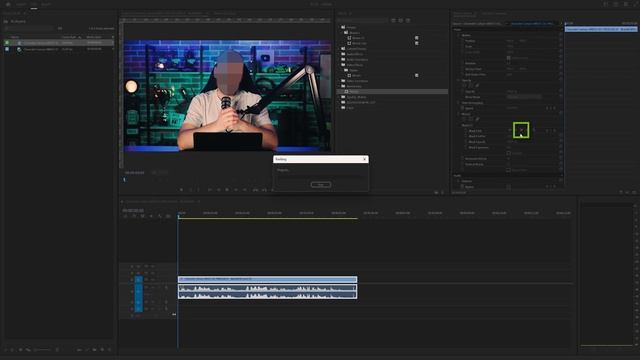Select the highlighted effect row in Effects panel
This screenshot has height=360, width=640.
[x=392, y=92]
